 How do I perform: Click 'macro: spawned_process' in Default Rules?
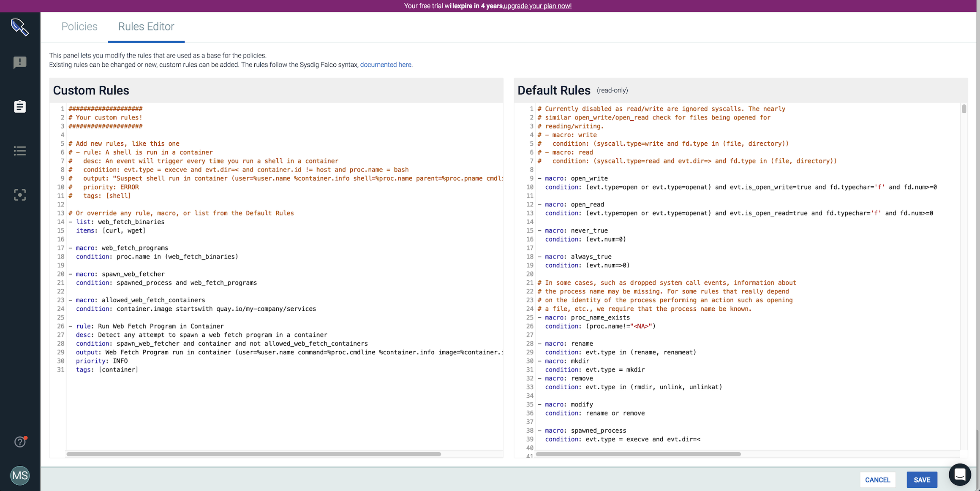(x=582, y=431)
